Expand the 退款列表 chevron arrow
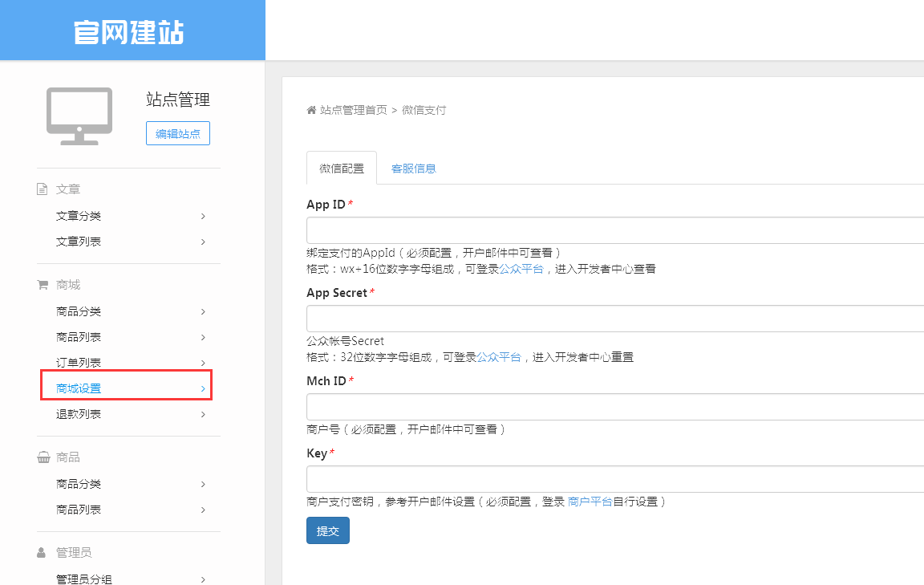 (203, 415)
